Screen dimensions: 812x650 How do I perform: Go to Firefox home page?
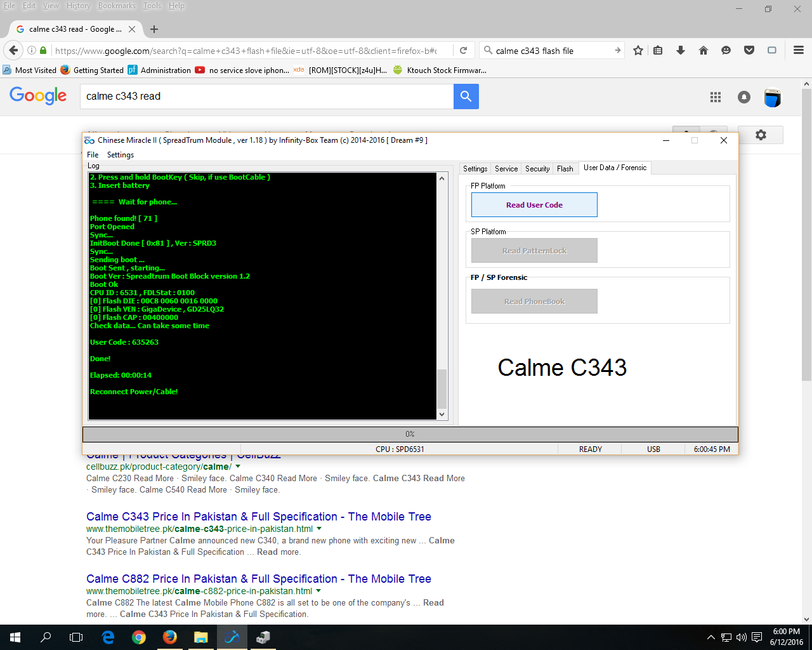click(704, 51)
